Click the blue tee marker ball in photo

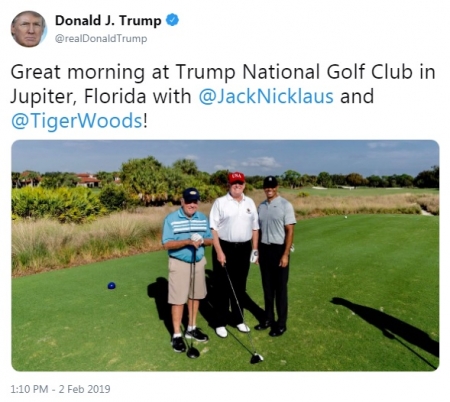coord(111,286)
